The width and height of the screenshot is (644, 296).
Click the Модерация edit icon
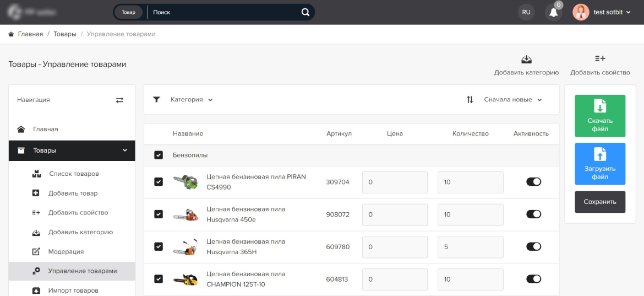click(x=36, y=251)
